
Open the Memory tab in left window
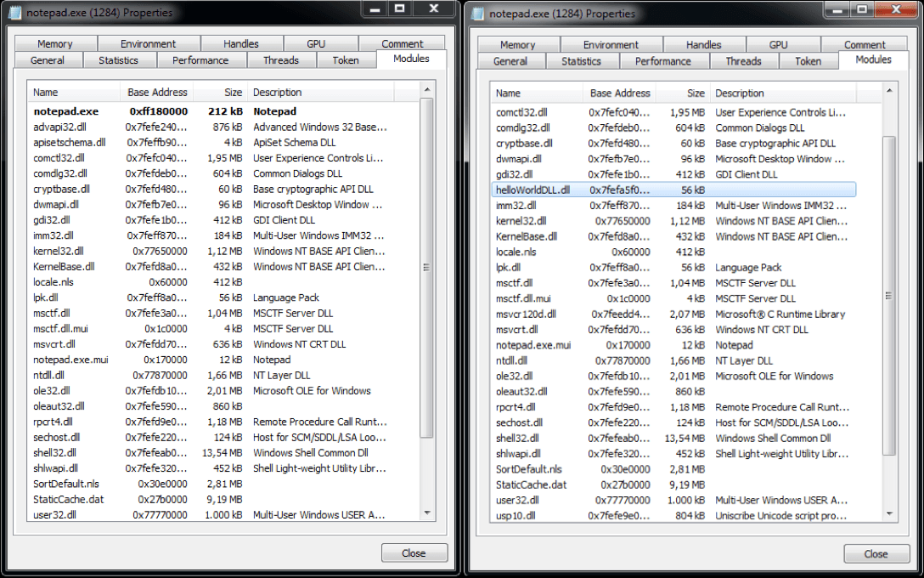(55, 43)
